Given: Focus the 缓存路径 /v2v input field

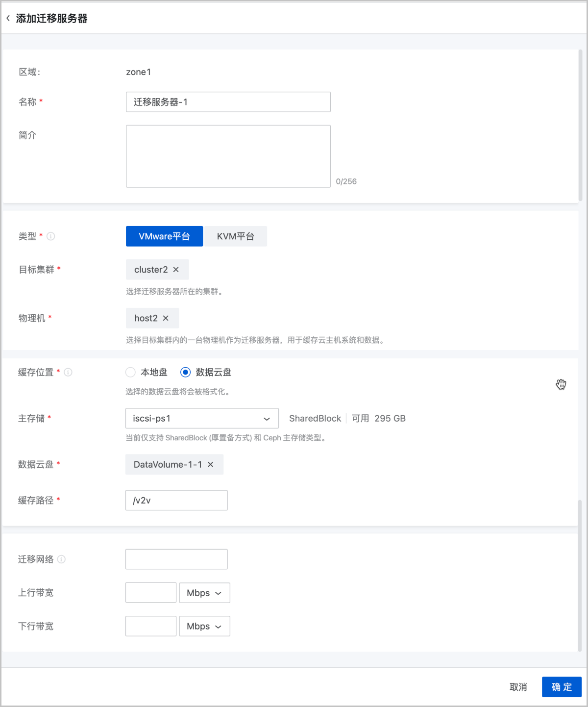Looking at the screenshot, I should click(176, 500).
